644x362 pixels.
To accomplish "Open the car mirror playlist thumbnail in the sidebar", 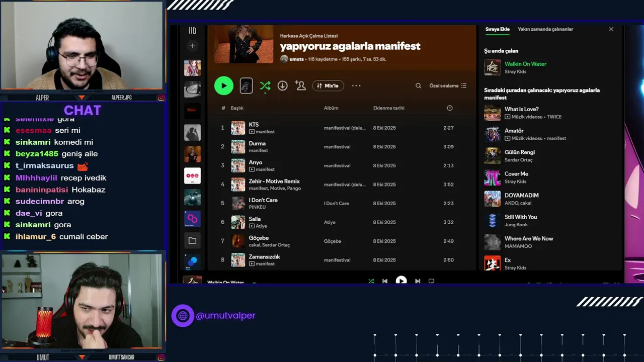I will [192, 89].
